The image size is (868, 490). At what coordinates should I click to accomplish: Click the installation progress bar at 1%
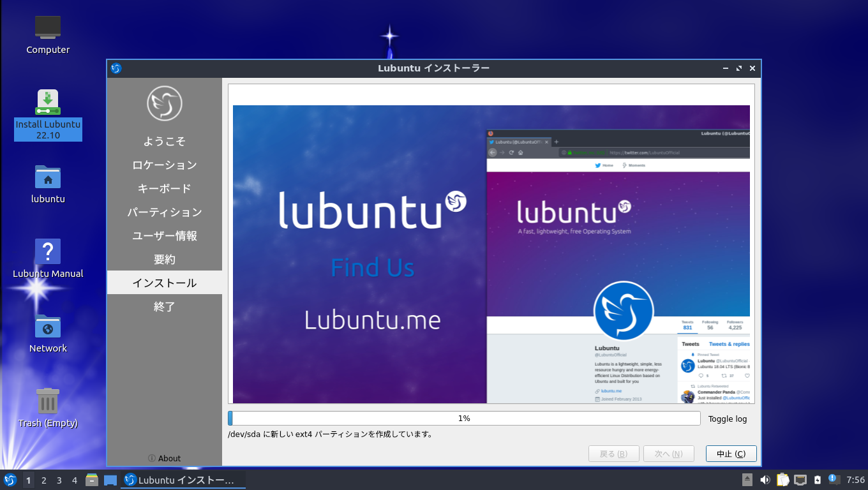click(x=464, y=419)
